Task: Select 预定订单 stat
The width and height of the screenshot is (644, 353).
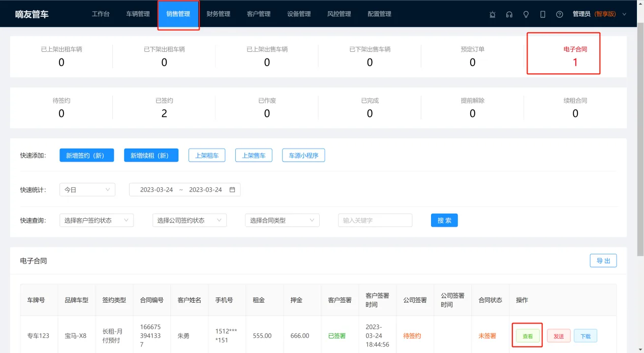Action: pyautogui.click(x=472, y=56)
